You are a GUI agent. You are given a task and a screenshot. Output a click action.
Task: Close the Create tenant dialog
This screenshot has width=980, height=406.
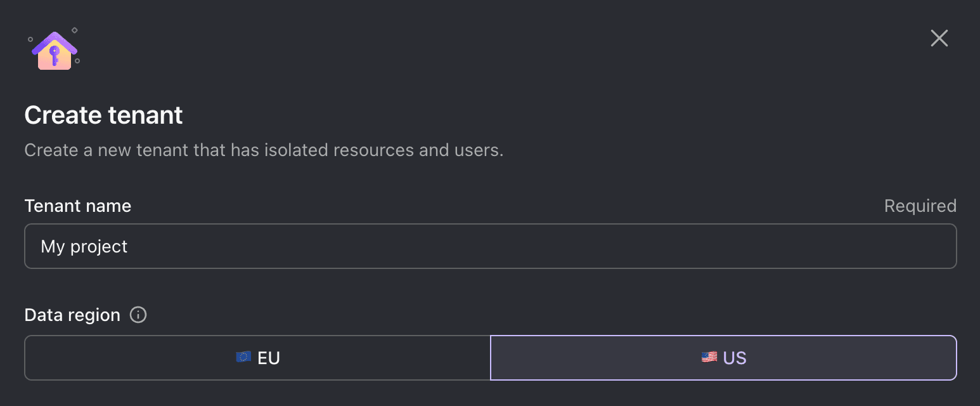pyautogui.click(x=939, y=38)
